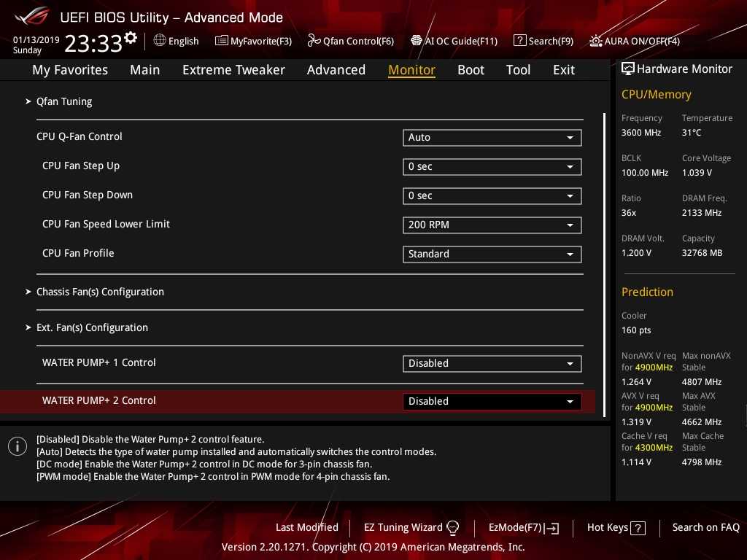
Task: Open Qfan Control fan icon
Action: 314,41
